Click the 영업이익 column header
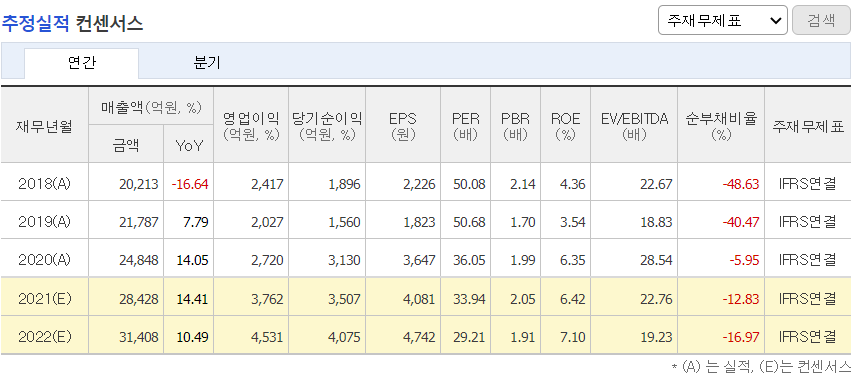Viewport: 854px width, 378px height. tap(251, 126)
